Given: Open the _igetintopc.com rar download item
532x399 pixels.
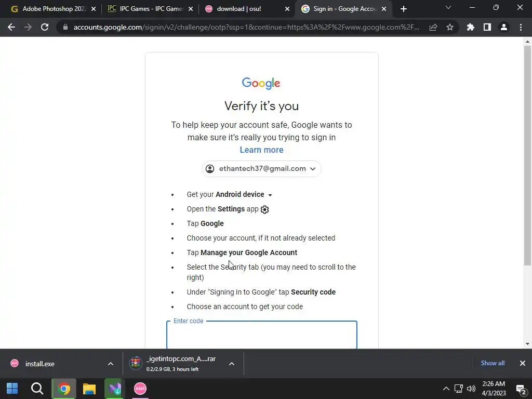Looking at the screenshot, I should (176, 364).
